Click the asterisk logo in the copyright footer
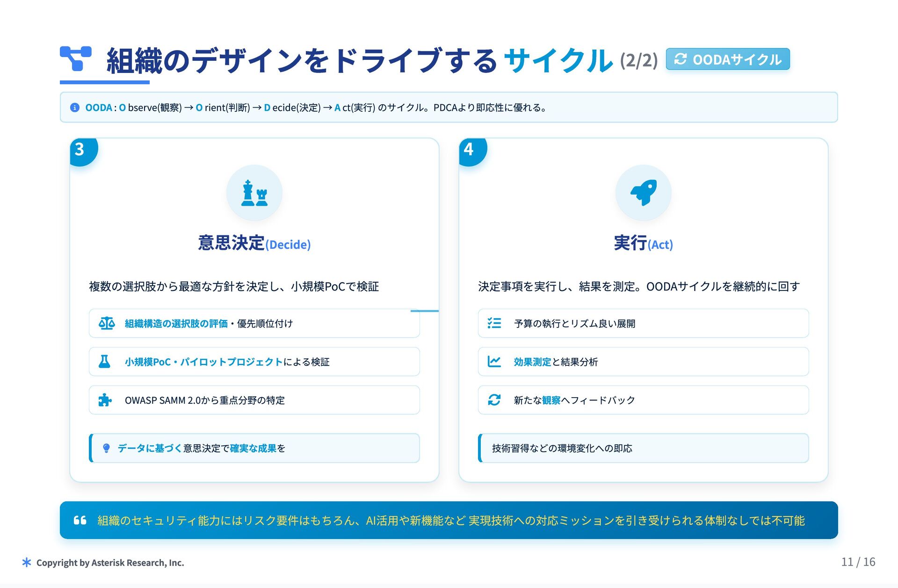The width and height of the screenshot is (898, 588). coord(27,562)
